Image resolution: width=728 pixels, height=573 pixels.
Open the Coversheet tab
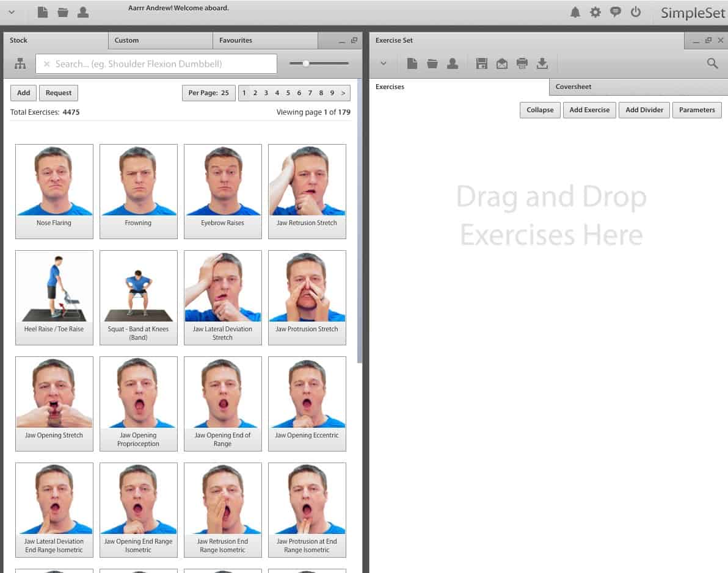[x=573, y=87]
